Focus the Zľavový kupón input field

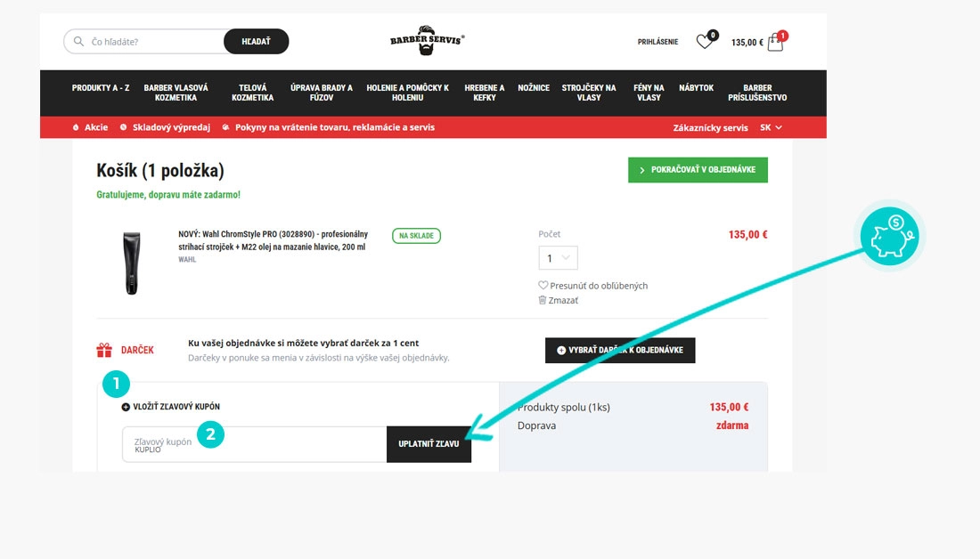(255, 444)
